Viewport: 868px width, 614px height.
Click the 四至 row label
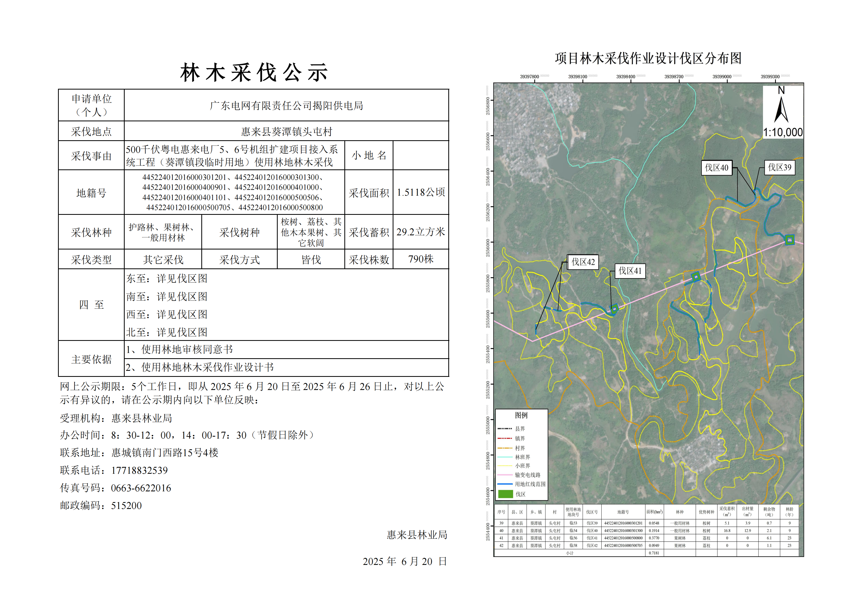tap(92, 305)
